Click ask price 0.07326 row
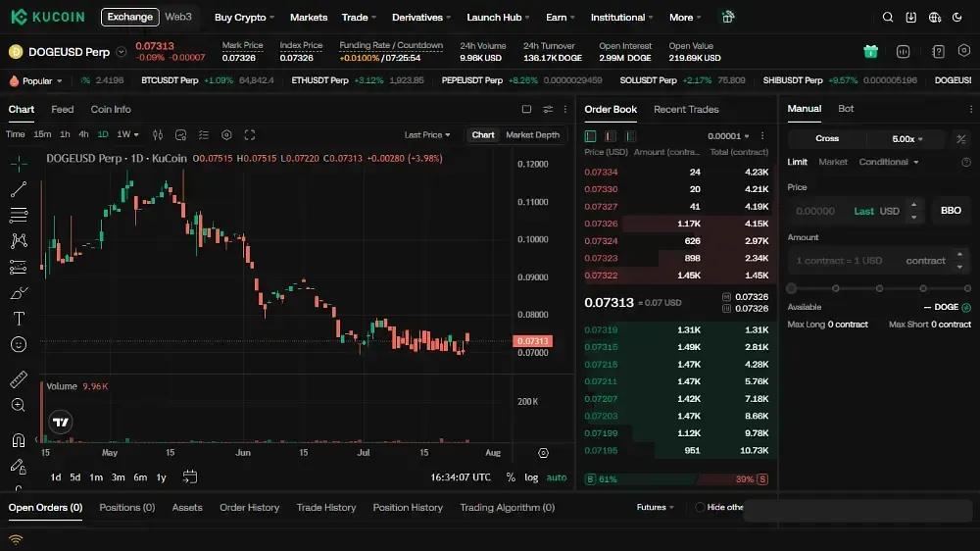 coord(676,224)
